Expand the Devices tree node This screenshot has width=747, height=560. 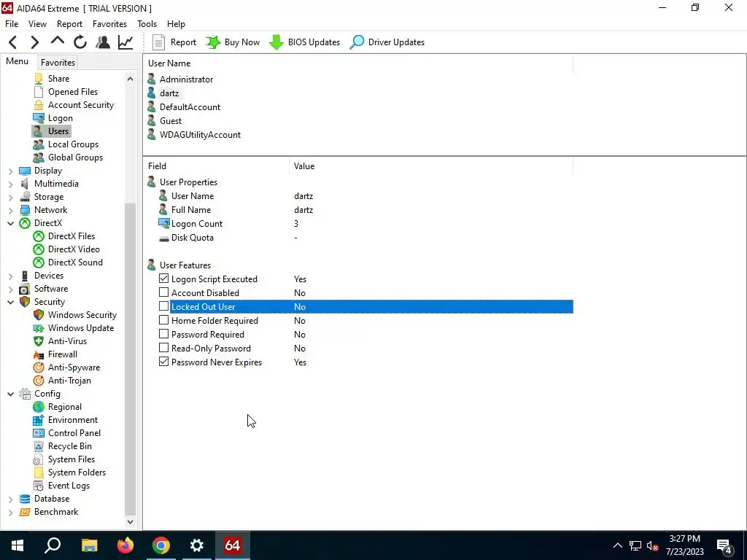pos(10,276)
